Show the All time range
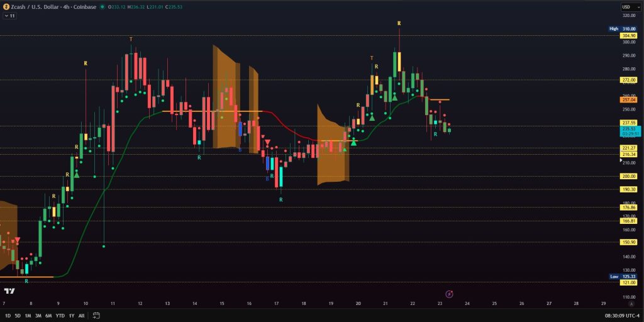Screen dimensions: 644x322 (x=82, y=315)
